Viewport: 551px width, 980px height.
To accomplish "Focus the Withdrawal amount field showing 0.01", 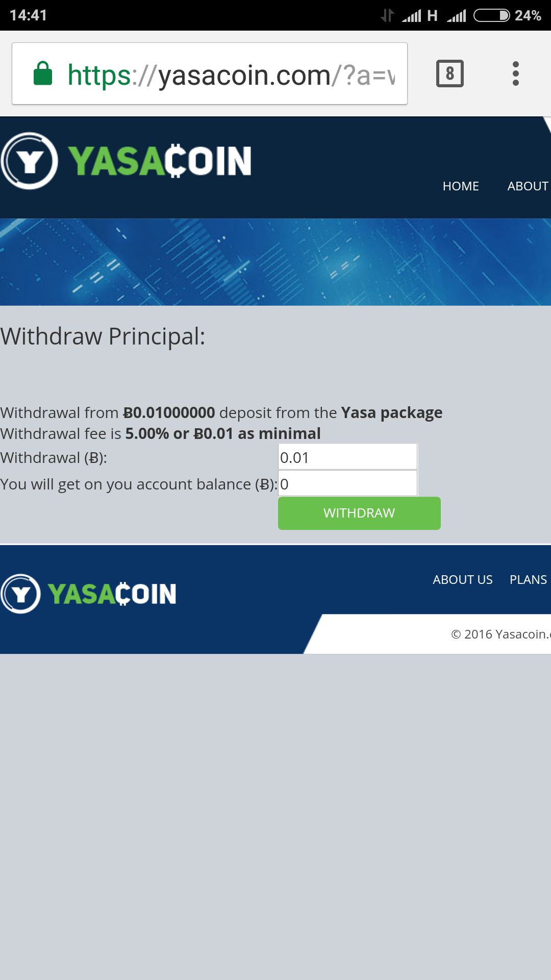I will tap(347, 457).
